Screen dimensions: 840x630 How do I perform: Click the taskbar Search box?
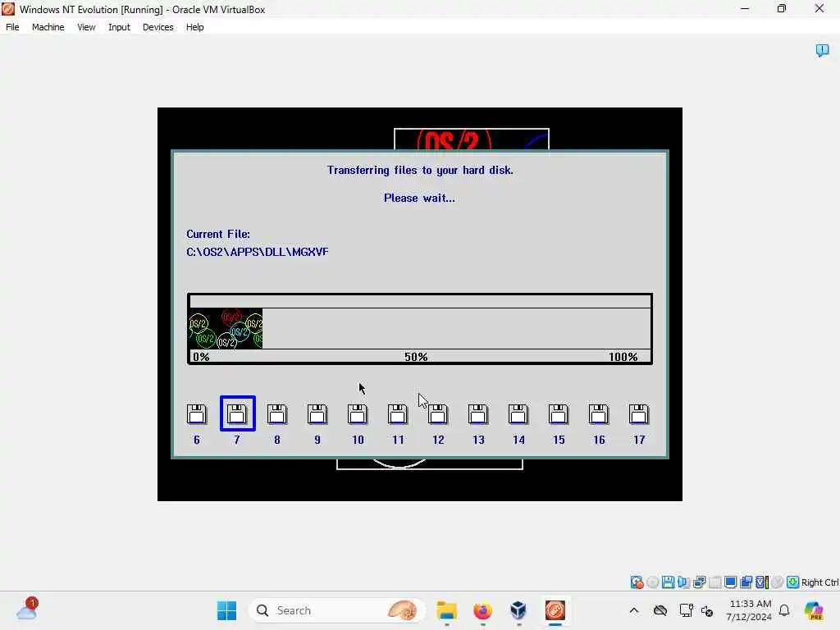coord(337,610)
